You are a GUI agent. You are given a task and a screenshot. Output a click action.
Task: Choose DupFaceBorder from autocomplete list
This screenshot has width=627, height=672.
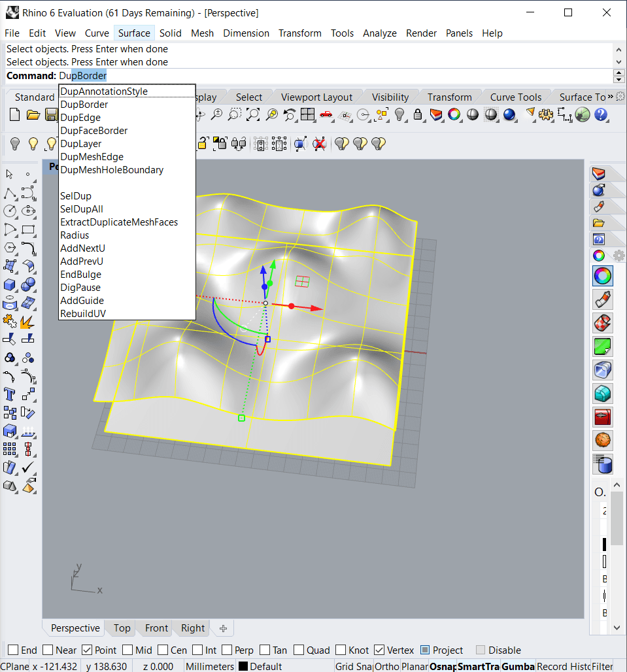tap(93, 131)
